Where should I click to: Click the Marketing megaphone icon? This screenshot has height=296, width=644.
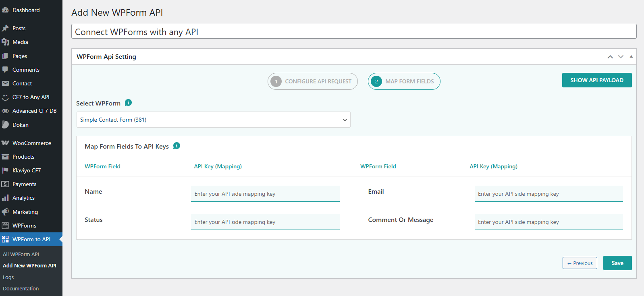click(x=5, y=212)
